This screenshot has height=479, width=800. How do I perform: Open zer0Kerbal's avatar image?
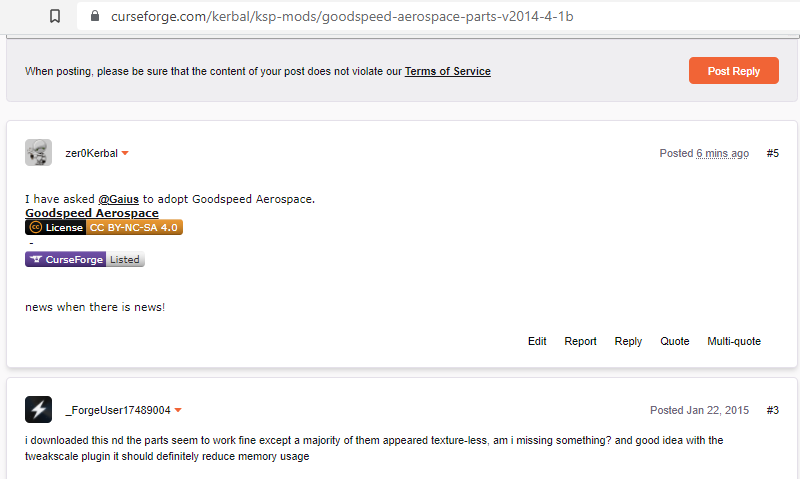pyautogui.click(x=38, y=153)
